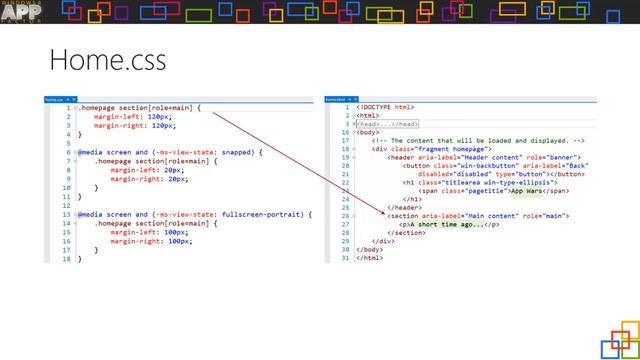
Task: Pin the home.css tab
Action: (68, 100)
